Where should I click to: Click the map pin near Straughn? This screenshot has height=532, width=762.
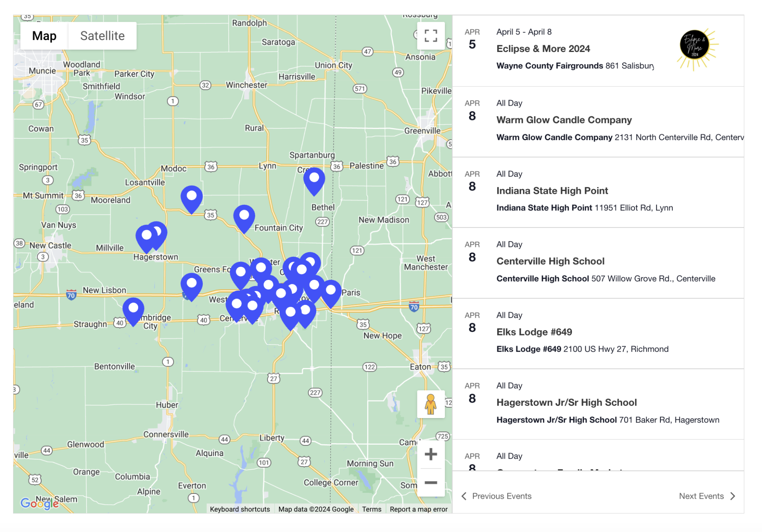[133, 310]
